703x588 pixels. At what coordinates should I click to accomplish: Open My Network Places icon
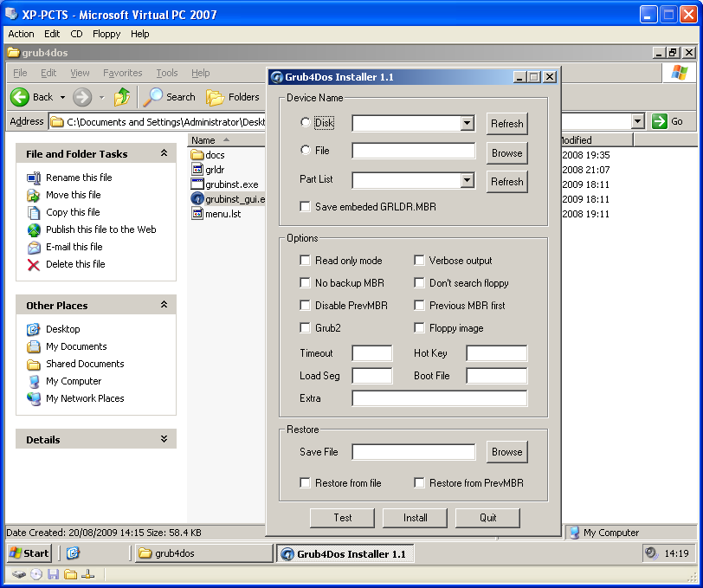(x=34, y=398)
